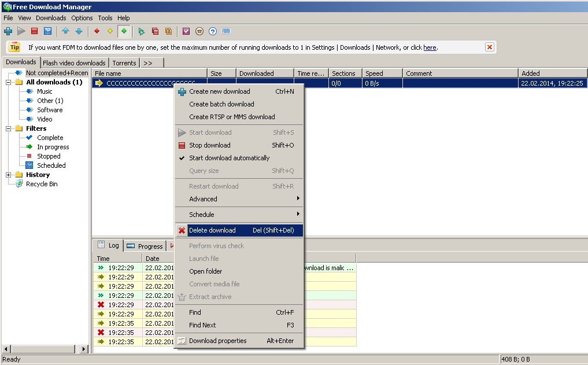Sort by Speed column header
The height and width of the screenshot is (365, 588).
point(382,73)
